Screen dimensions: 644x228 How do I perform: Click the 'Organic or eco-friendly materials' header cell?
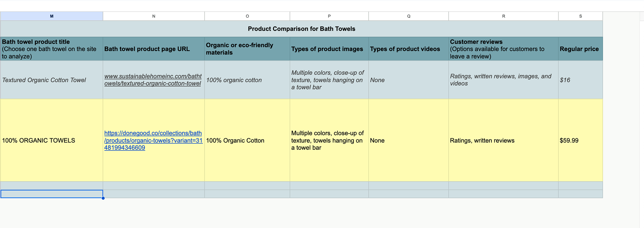247,49
